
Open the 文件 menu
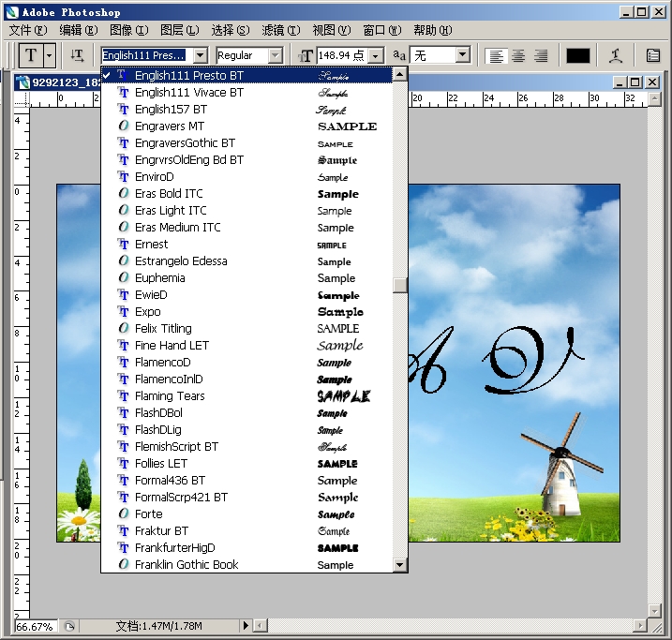(x=28, y=30)
